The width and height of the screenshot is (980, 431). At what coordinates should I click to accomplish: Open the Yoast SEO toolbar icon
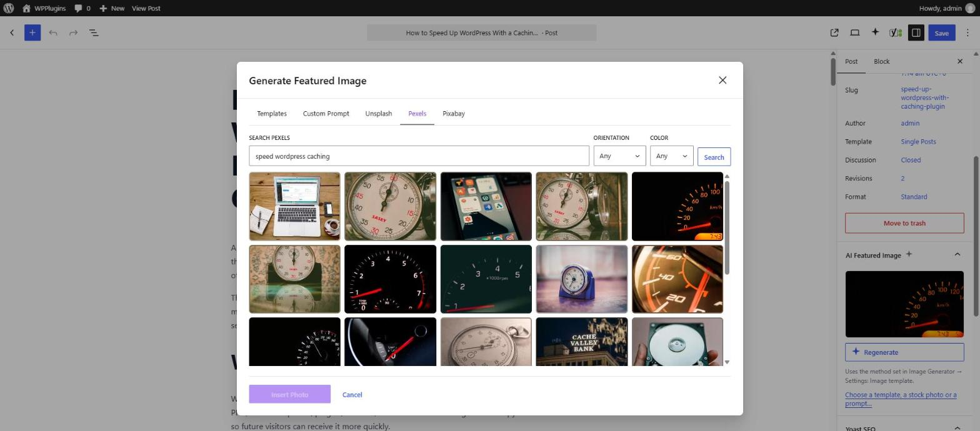coord(896,32)
